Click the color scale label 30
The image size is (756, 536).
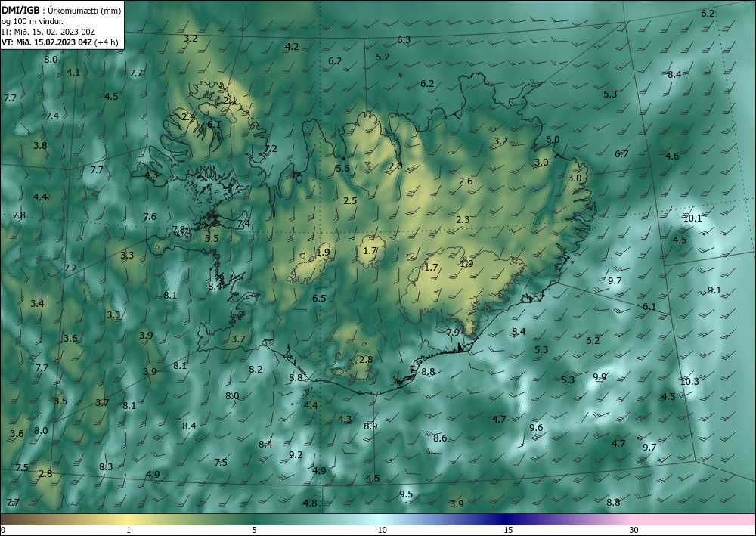(x=634, y=530)
